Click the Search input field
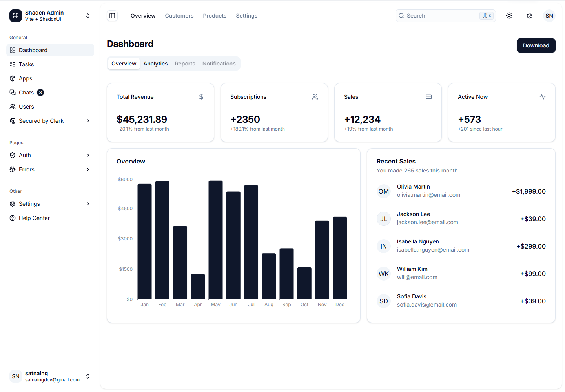 [x=446, y=16]
